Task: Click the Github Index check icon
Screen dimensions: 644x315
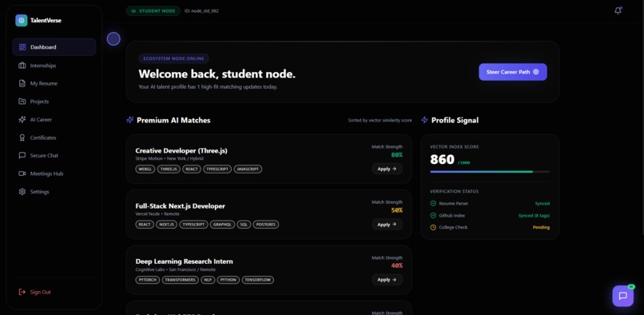Action: pos(433,216)
